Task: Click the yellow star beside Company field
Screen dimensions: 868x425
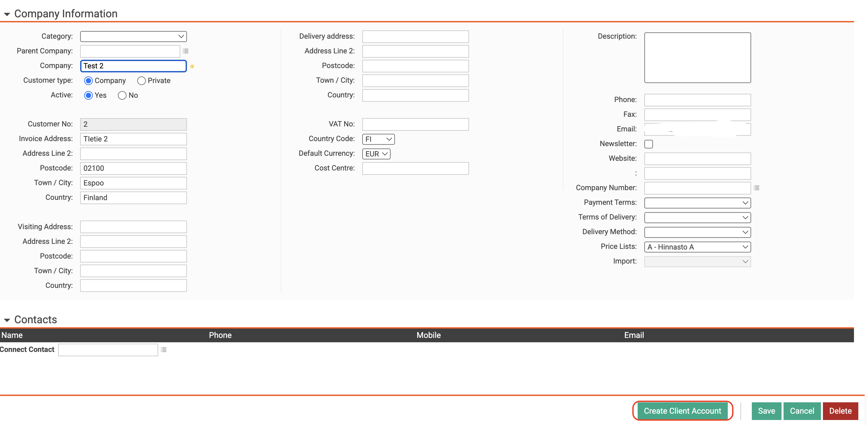Action: pyautogui.click(x=192, y=66)
